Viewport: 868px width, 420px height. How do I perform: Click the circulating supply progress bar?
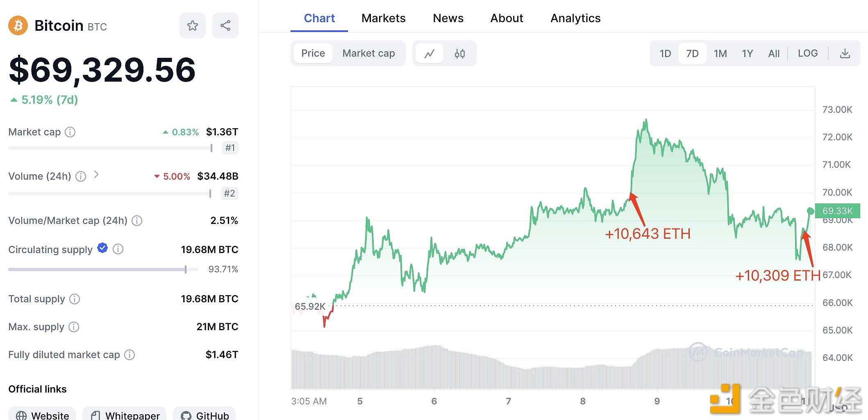tap(102, 269)
